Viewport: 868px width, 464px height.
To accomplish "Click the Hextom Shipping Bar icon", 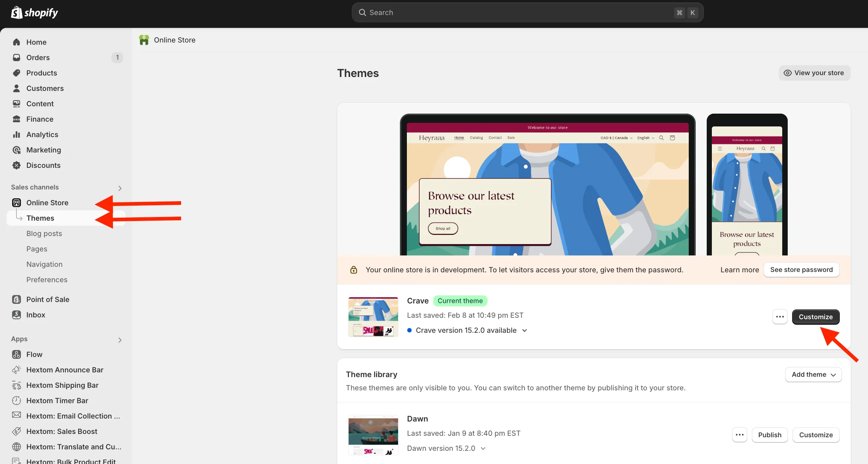I will point(16,385).
